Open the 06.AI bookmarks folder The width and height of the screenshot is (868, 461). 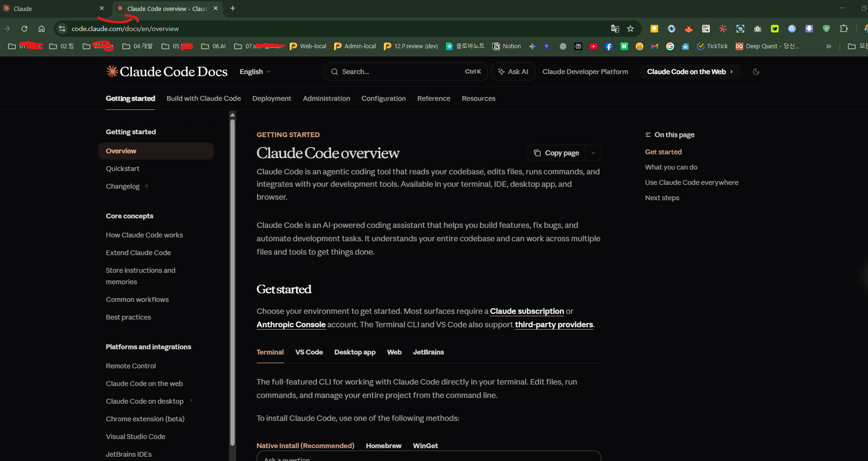pos(214,46)
